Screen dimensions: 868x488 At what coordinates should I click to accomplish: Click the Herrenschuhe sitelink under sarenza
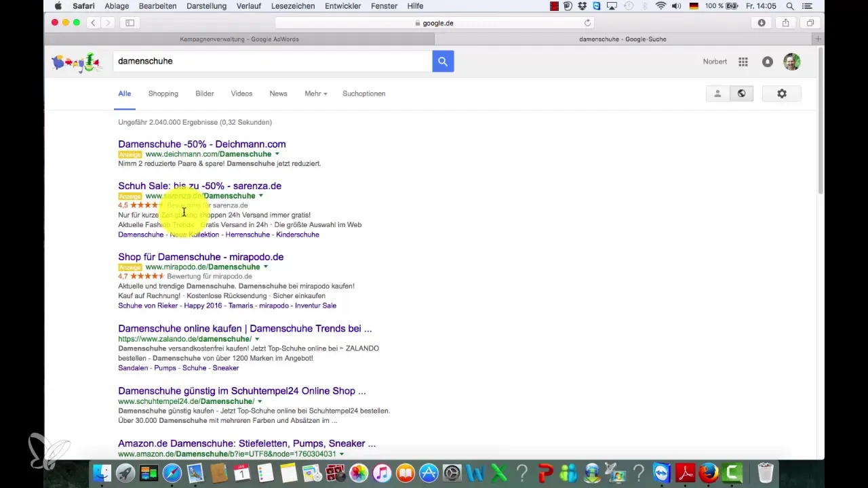[248, 235]
